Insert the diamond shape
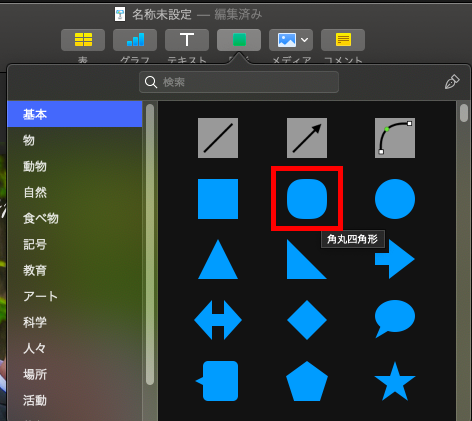Viewport: 472px width, 421px height. 307,320
